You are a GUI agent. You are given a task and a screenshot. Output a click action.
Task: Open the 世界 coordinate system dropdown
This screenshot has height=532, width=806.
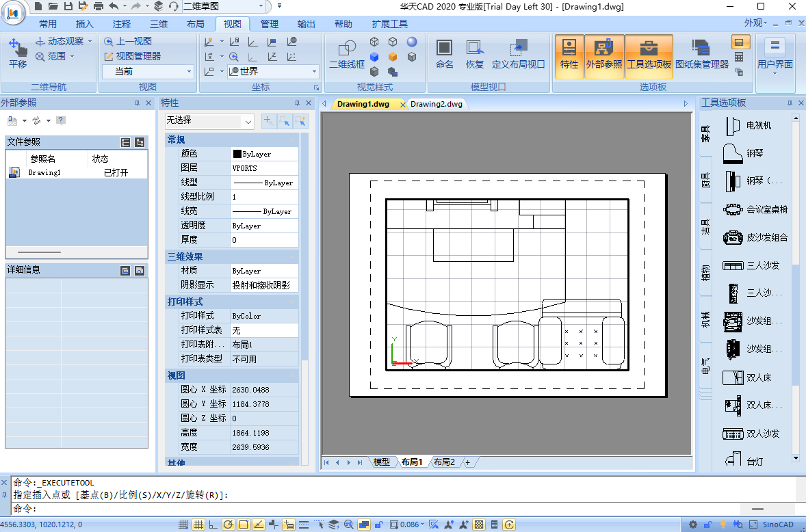pyautogui.click(x=273, y=71)
